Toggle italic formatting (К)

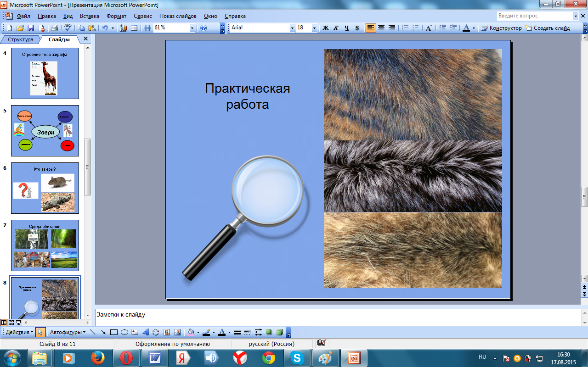click(x=336, y=28)
